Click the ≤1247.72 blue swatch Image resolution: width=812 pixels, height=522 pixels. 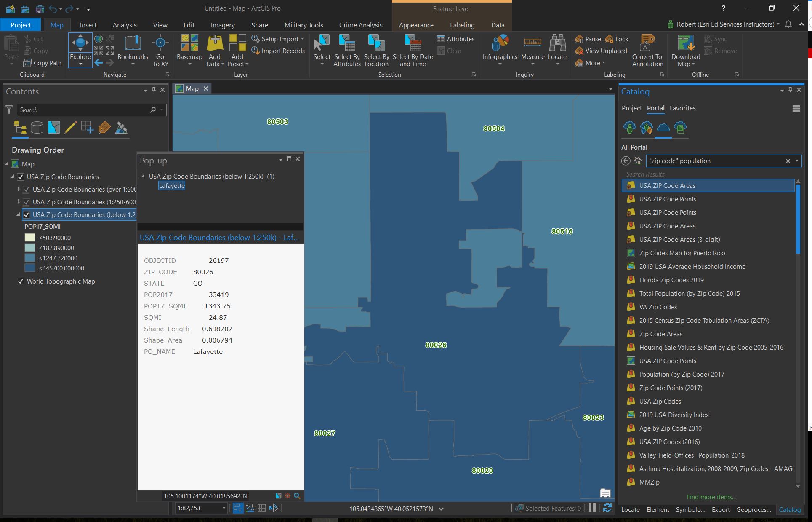[30, 258]
